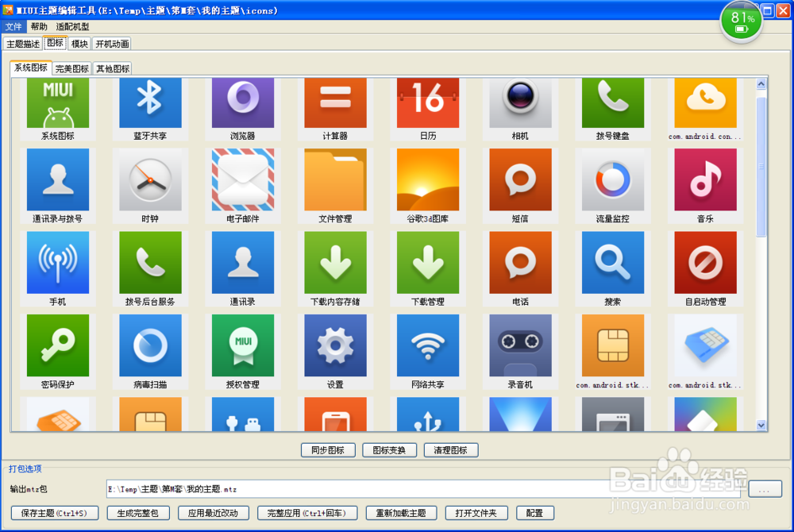Image resolution: width=794 pixels, height=532 pixels.
Task: Choose the 谷歌3d图库 gallery icon
Action: (x=428, y=179)
